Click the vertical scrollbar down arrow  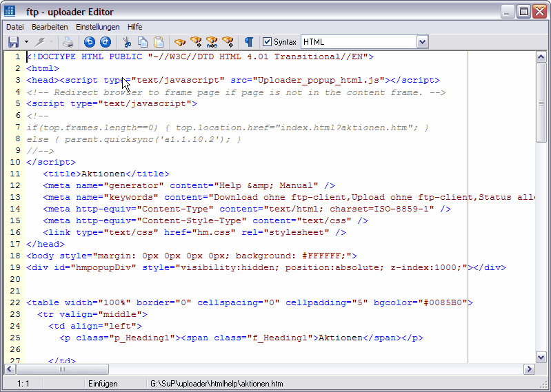click(541, 356)
